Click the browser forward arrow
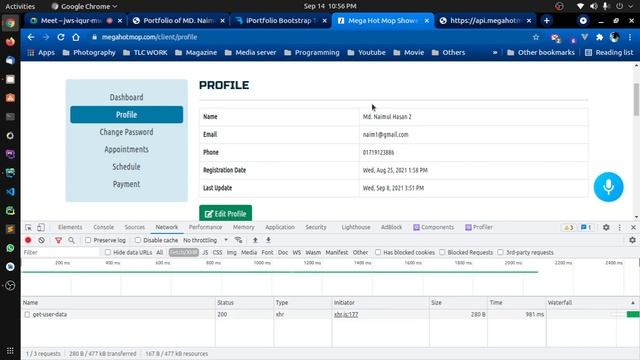 click(x=46, y=37)
